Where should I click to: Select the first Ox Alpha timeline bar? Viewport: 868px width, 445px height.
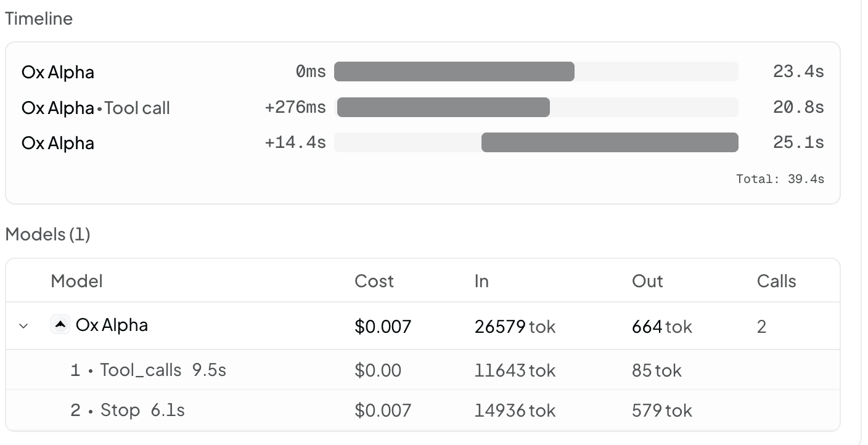(454, 72)
